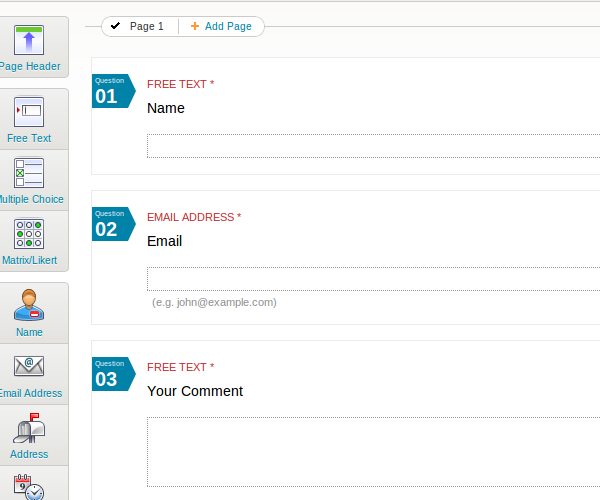Click the '(e.g. john@example.com)' hint text
The height and width of the screenshot is (500, 600).
[214, 303]
